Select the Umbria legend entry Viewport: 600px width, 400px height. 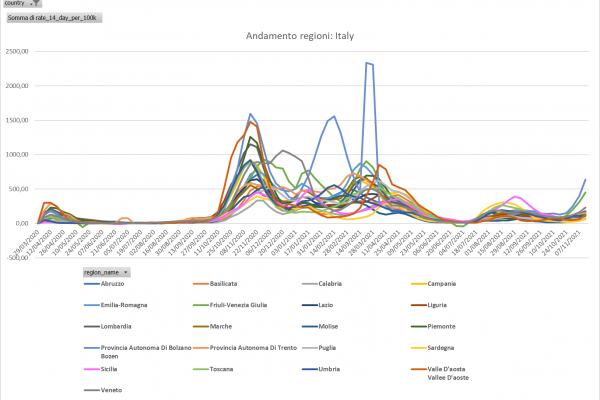(321, 369)
